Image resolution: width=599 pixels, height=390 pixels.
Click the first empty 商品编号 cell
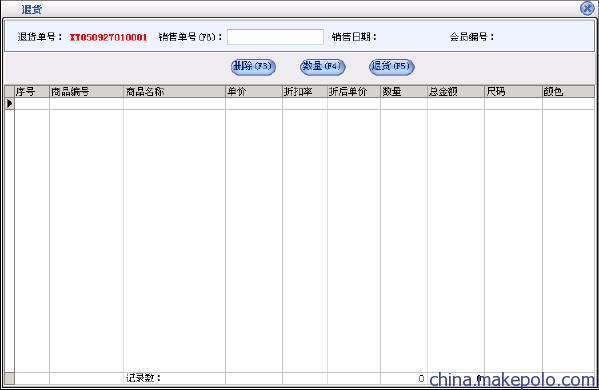point(87,104)
